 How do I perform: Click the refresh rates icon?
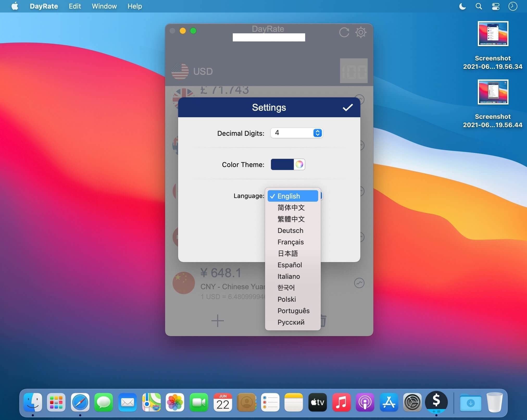[x=344, y=32]
